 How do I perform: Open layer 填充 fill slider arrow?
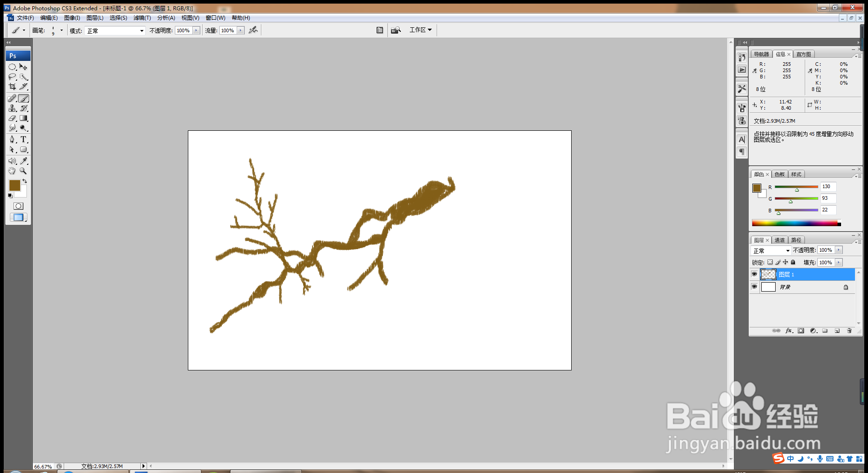(838, 262)
